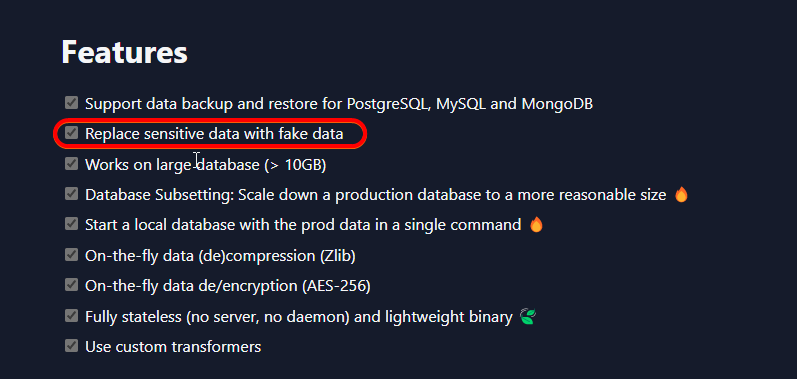Toggle the PostgreSQL, MySQL and MongoDB backup checkbox
This screenshot has width=797, height=379.
coord(71,103)
